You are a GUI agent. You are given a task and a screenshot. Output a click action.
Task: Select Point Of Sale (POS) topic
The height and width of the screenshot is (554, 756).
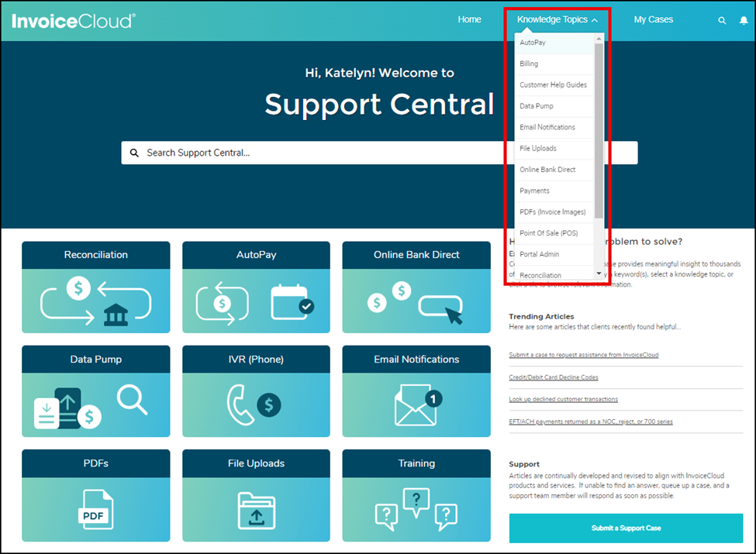tap(554, 234)
